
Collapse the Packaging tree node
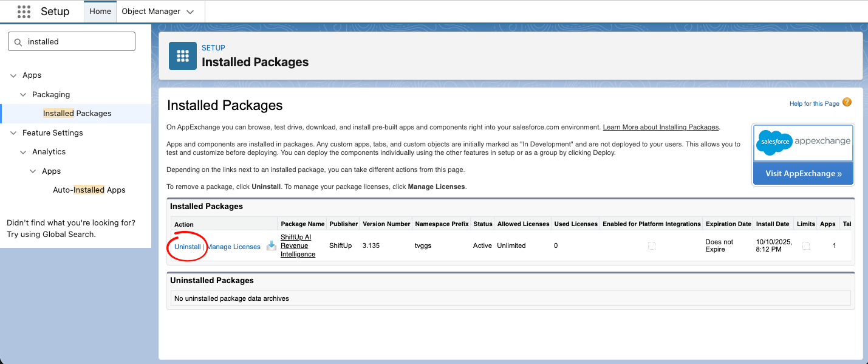pos(23,95)
